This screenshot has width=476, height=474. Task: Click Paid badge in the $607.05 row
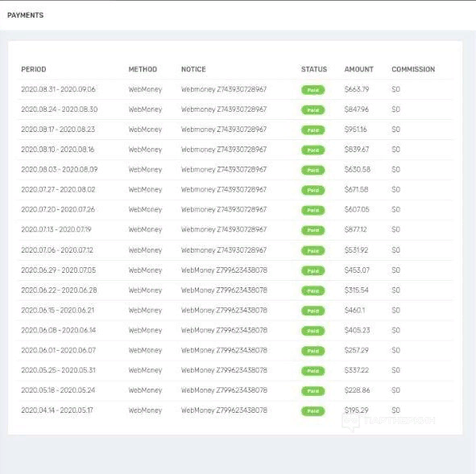point(313,210)
